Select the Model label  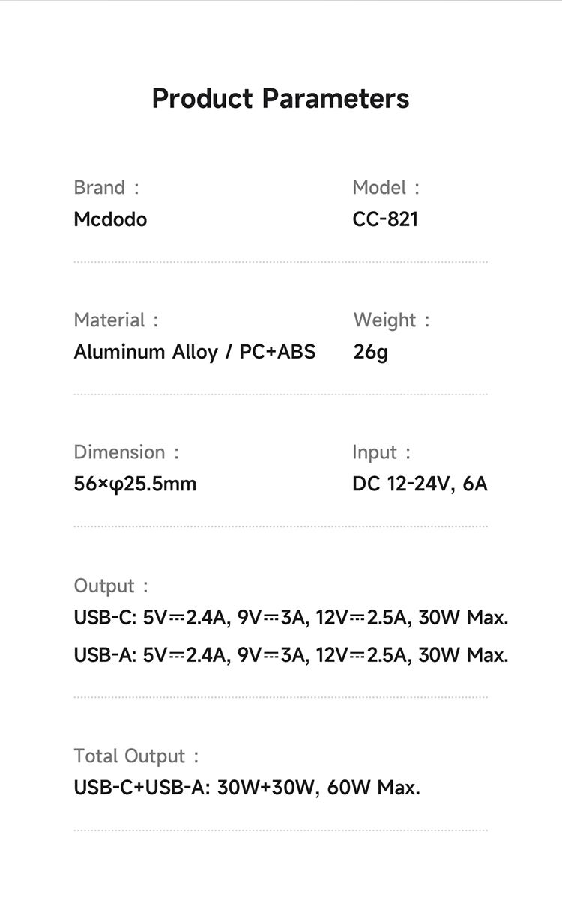(x=386, y=187)
